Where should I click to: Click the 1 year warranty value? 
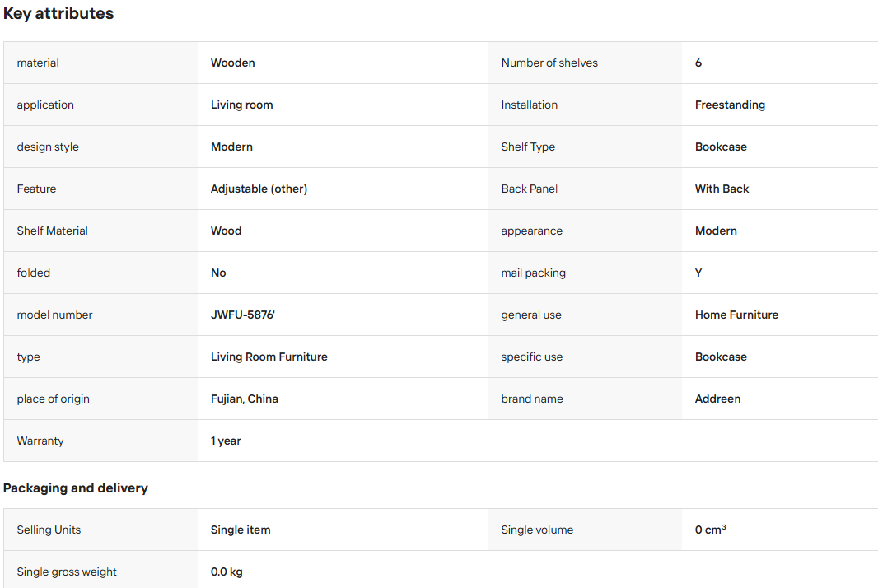click(226, 441)
